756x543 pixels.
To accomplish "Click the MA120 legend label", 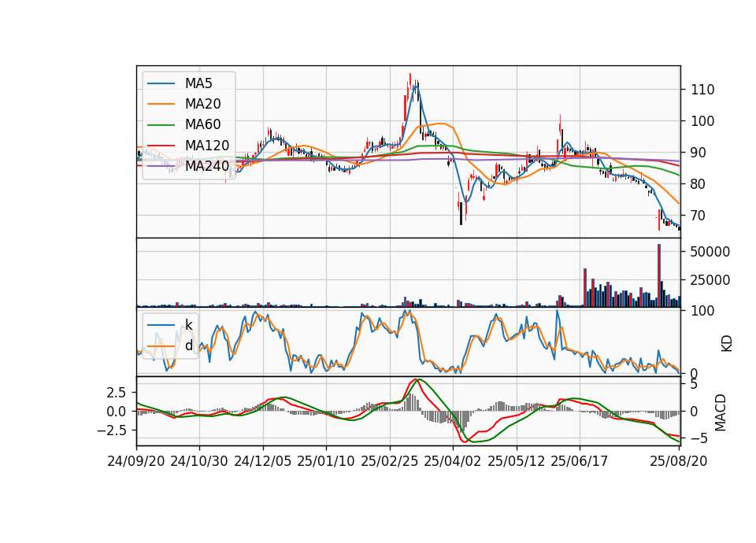I will point(207,146).
